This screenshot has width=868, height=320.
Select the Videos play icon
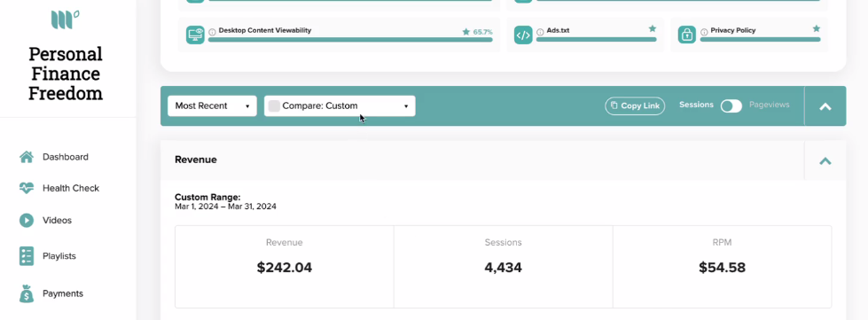coord(27,221)
